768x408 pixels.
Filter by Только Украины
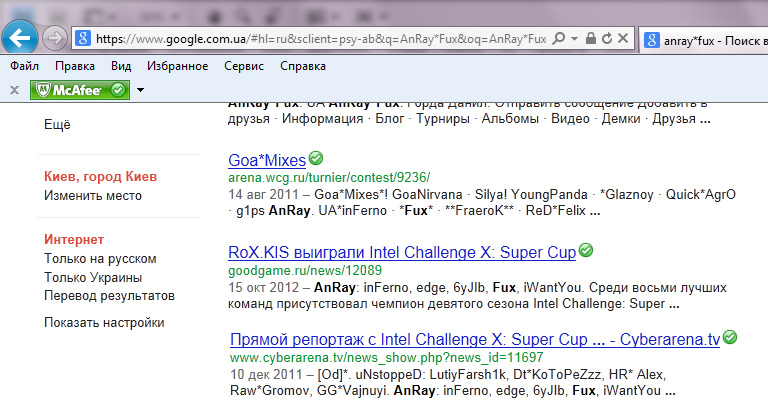tap(93, 278)
